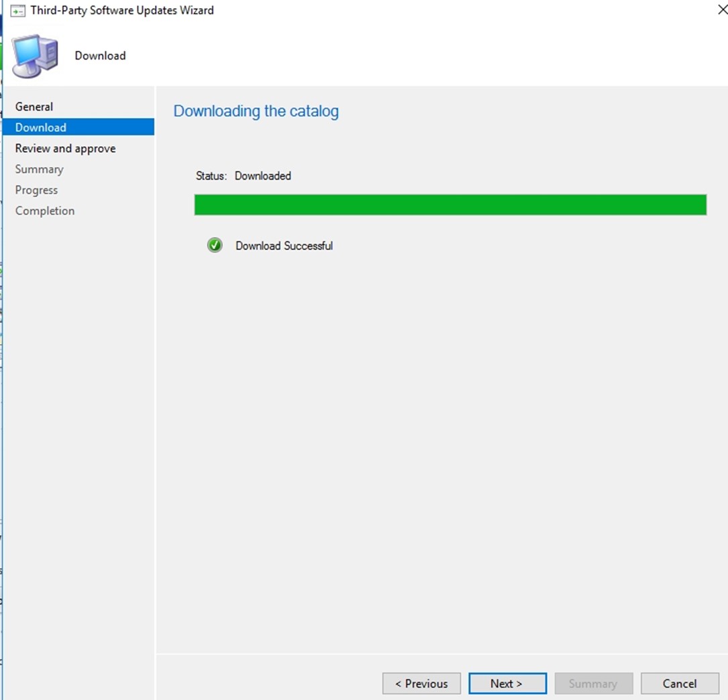This screenshot has height=700, width=728.
Task: Click the computer icon in the header
Action: (36, 56)
